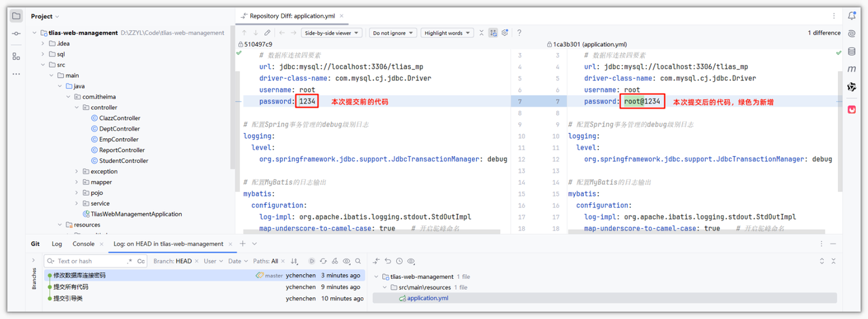Jump to next difference arrow

point(256,33)
